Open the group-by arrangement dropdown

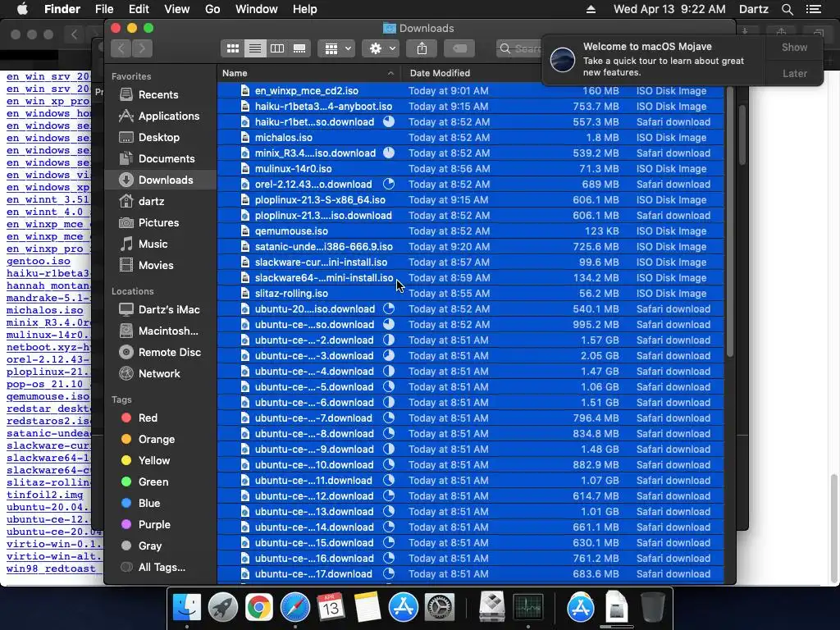pos(336,48)
